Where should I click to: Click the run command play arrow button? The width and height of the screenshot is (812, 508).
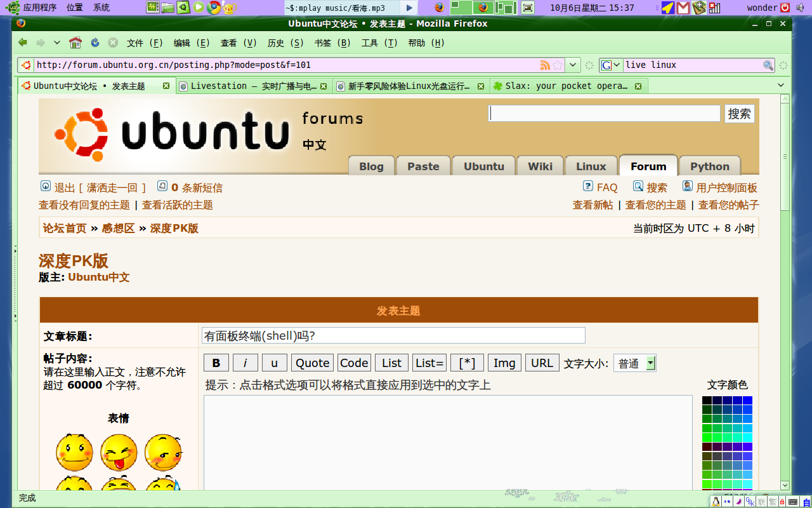point(409,8)
